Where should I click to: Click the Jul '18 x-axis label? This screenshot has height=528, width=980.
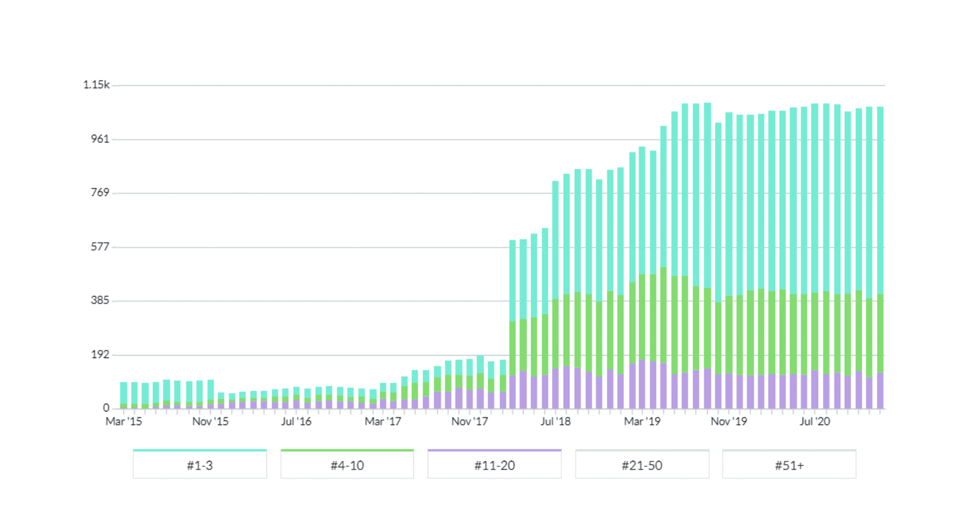pos(556,421)
